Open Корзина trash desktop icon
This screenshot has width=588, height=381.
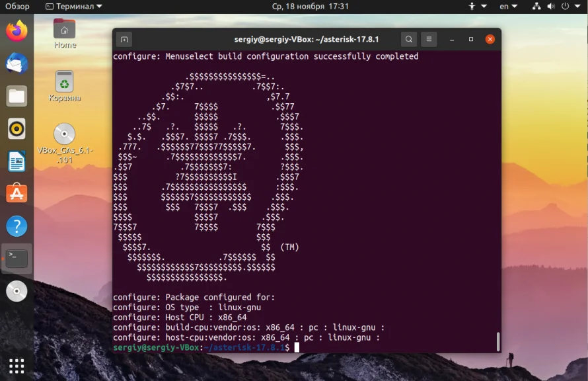click(65, 87)
